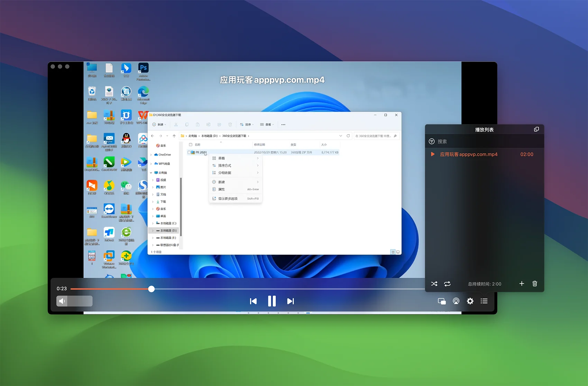This screenshot has width=588, height=386.
Task: Click the playlist search filter icon
Action: pyautogui.click(x=432, y=141)
